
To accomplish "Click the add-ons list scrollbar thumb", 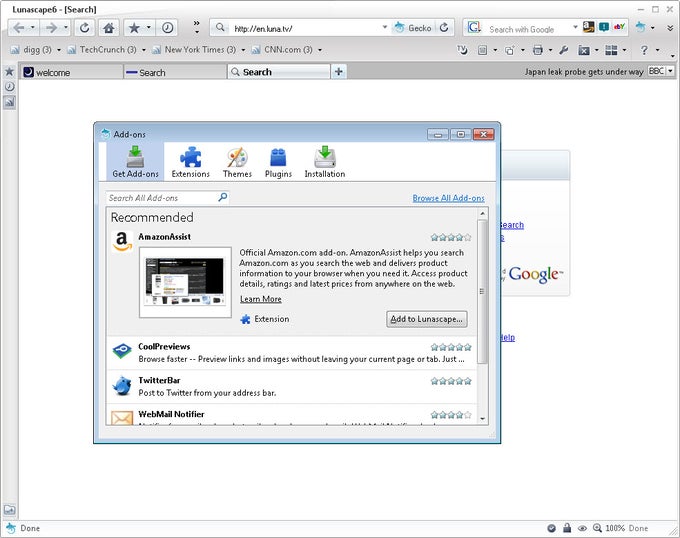I will click(x=482, y=291).
